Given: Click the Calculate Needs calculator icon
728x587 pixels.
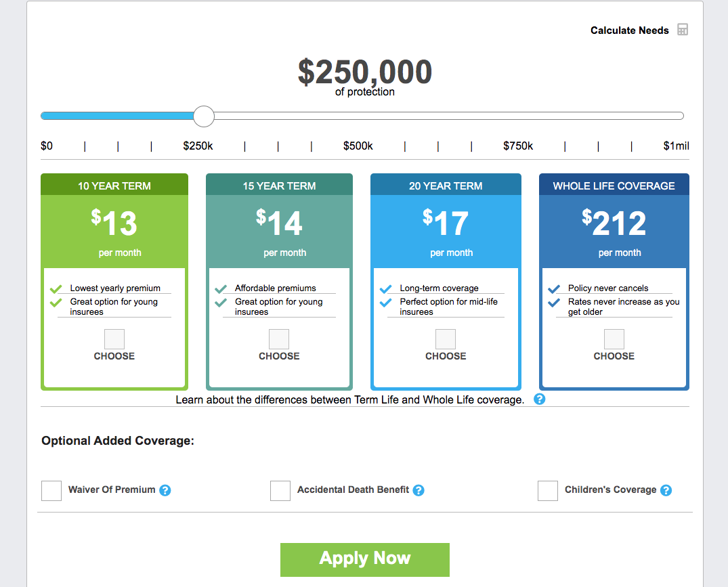Looking at the screenshot, I should pos(682,30).
